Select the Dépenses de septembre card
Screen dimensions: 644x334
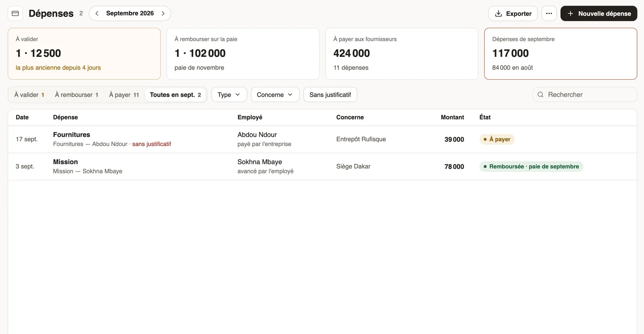tap(561, 54)
